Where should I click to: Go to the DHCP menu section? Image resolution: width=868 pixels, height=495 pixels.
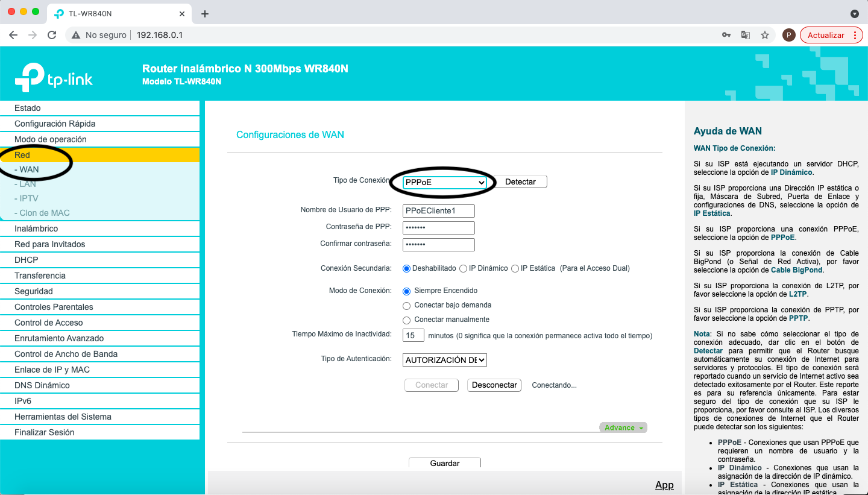(x=27, y=260)
